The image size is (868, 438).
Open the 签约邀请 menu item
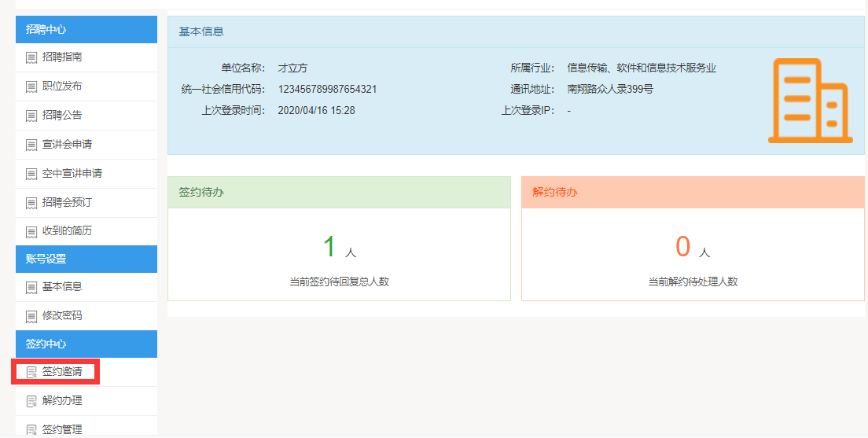point(61,371)
